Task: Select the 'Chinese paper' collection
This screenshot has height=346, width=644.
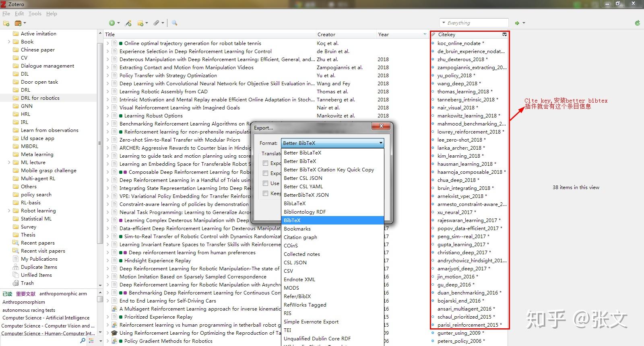Action: (x=38, y=50)
